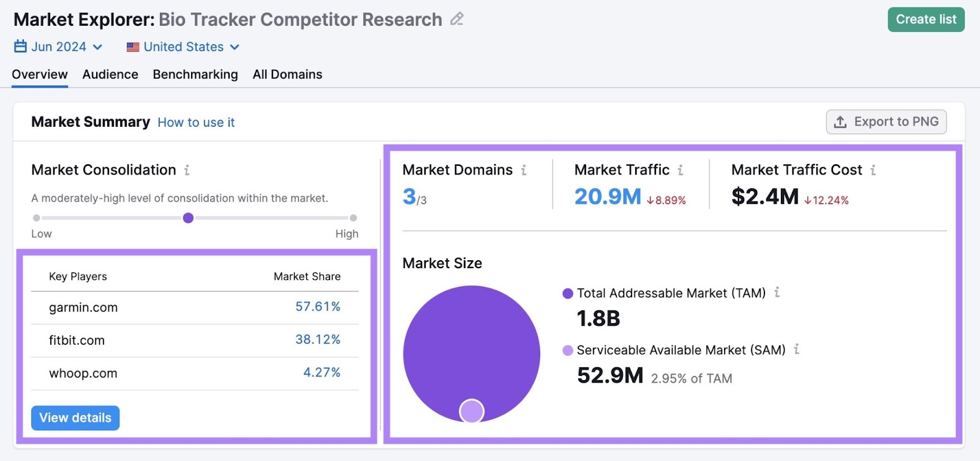Click the 12.24% traffic cost decrease indicator
980x461 pixels.
click(x=826, y=200)
